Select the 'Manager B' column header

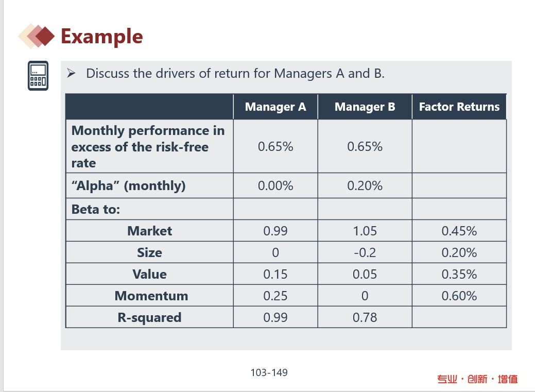click(365, 107)
